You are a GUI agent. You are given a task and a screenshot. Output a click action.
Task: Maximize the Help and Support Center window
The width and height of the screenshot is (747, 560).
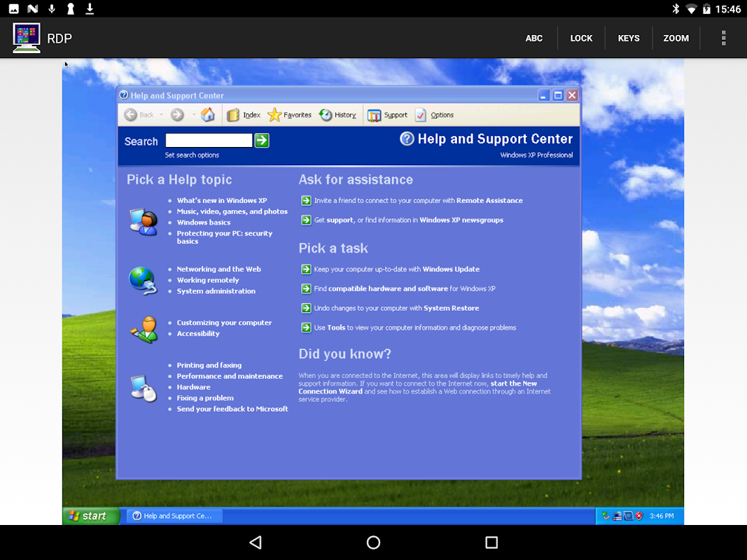[x=558, y=95]
